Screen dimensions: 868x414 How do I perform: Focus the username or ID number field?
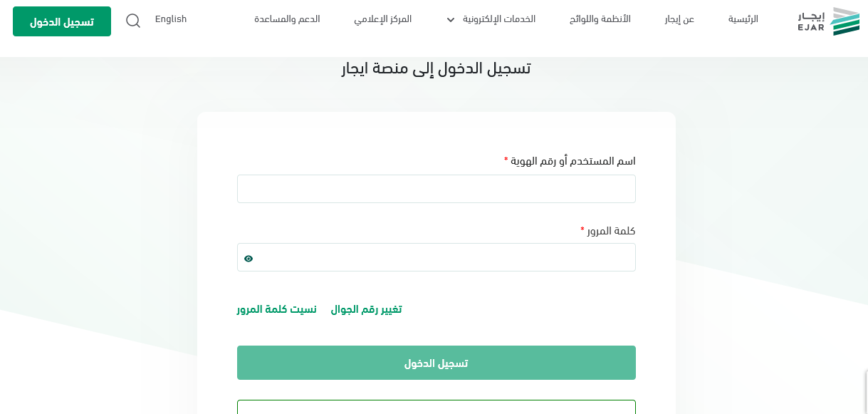point(436,189)
